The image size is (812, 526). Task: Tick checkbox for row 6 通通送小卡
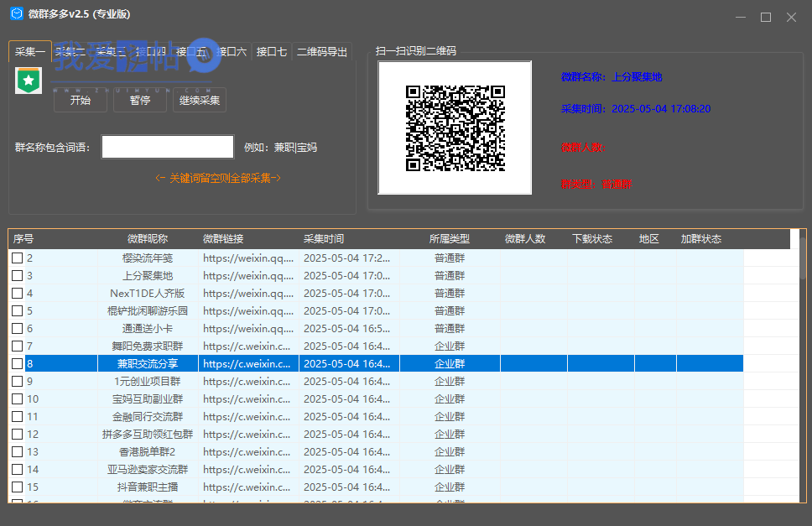[x=17, y=328]
